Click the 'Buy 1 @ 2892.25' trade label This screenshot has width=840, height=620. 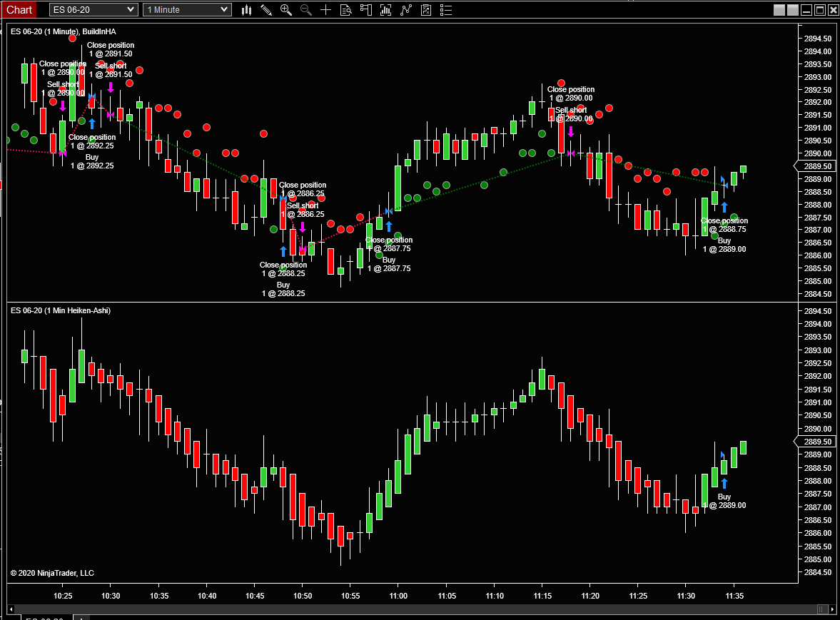(92, 162)
